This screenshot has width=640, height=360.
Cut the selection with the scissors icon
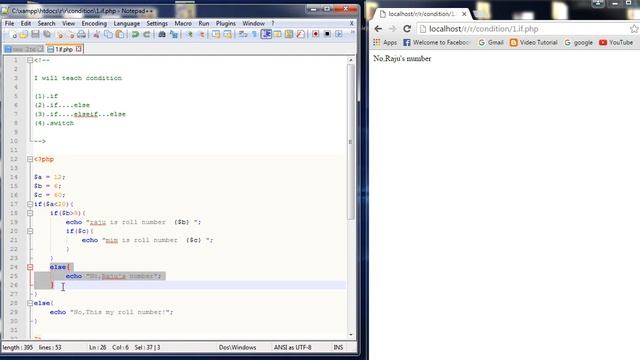97,35
